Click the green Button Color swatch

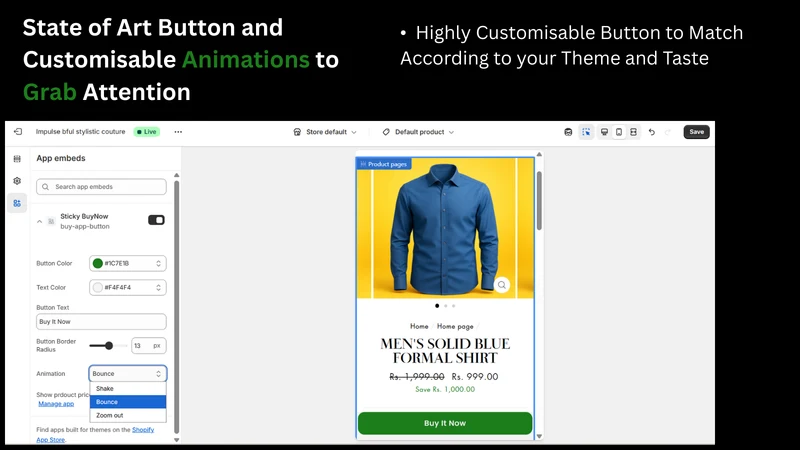tap(97, 263)
